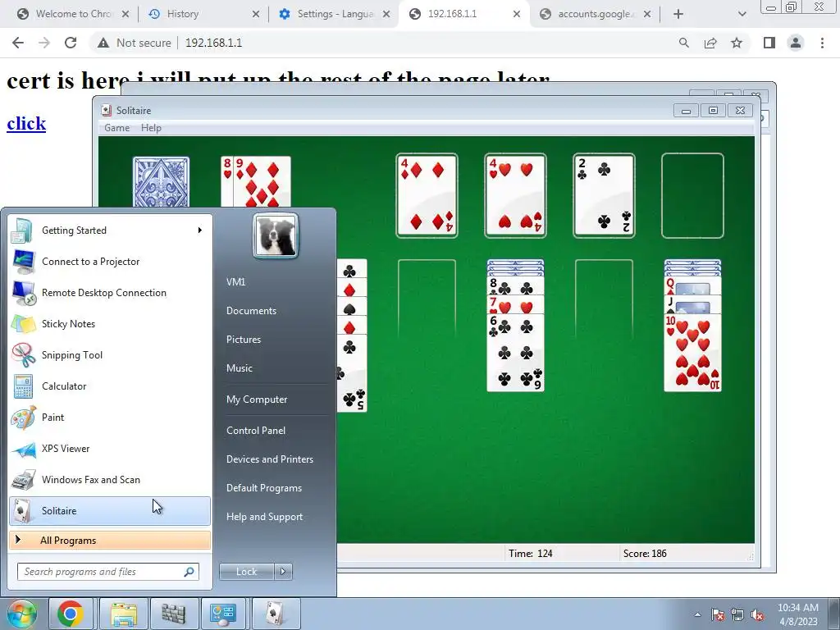Open the Chrome tab search dropdown

pos(742,14)
